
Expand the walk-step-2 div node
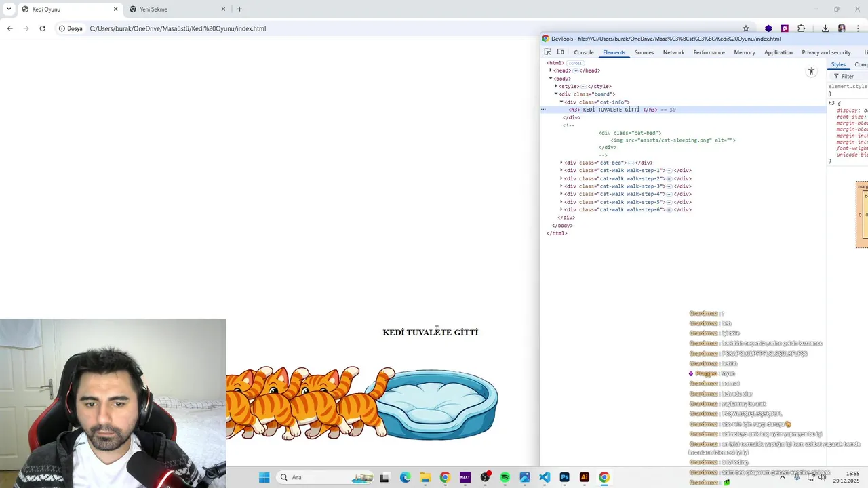561,178
